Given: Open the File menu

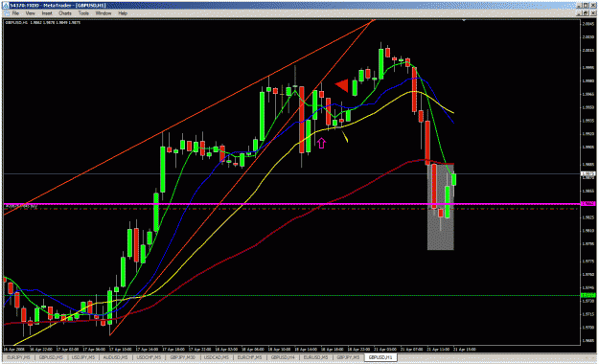Looking at the screenshot, I should click(x=15, y=13).
